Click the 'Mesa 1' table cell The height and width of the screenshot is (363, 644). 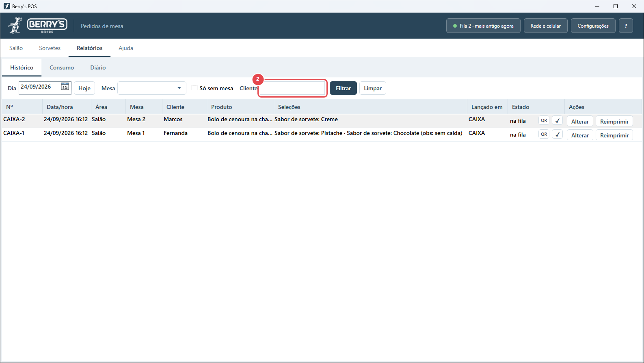click(x=136, y=133)
